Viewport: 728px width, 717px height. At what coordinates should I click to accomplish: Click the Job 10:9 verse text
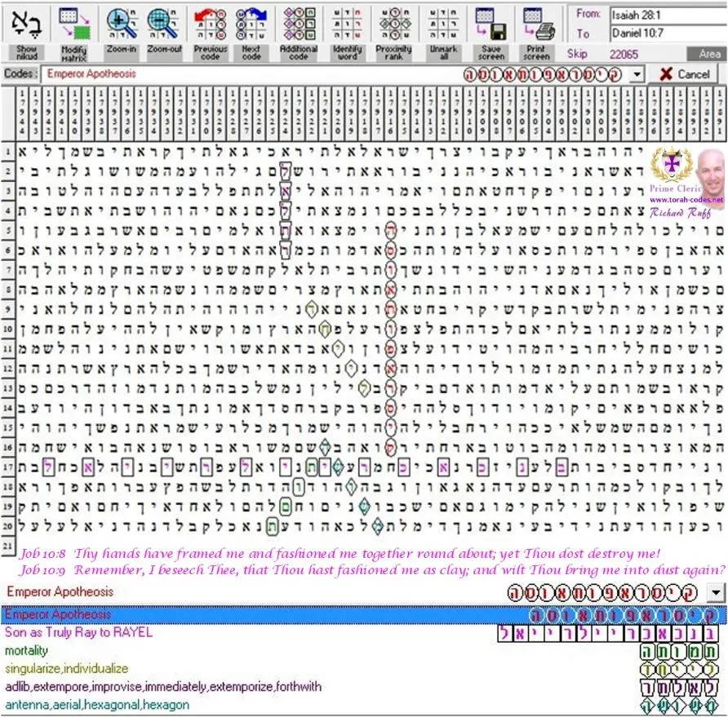(372, 570)
